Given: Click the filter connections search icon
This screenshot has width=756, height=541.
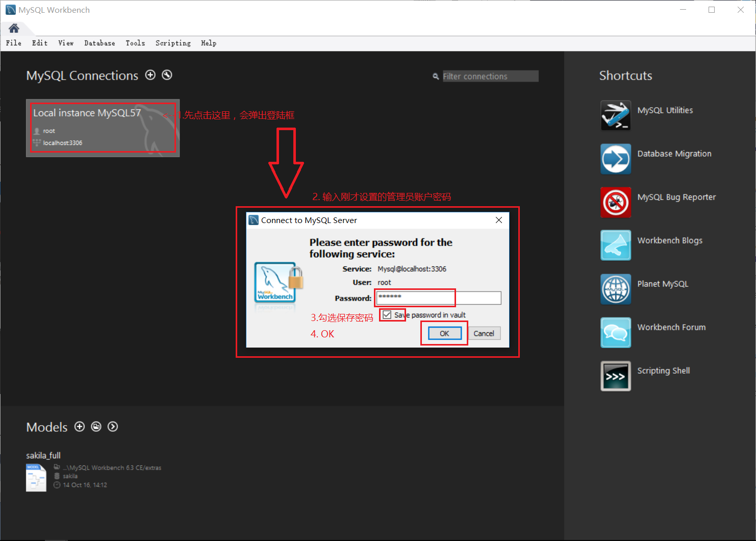Looking at the screenshot, I should (436, 77).
